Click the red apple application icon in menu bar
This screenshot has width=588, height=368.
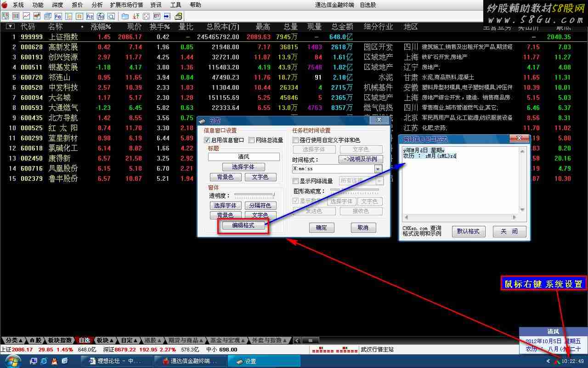pos(5,5)
